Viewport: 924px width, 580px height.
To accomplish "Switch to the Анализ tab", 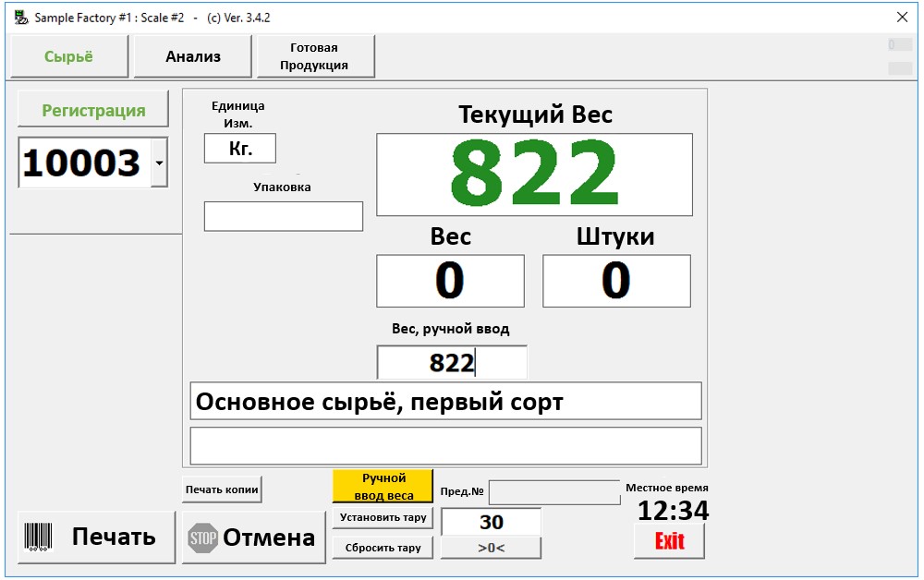I will 193,56.
